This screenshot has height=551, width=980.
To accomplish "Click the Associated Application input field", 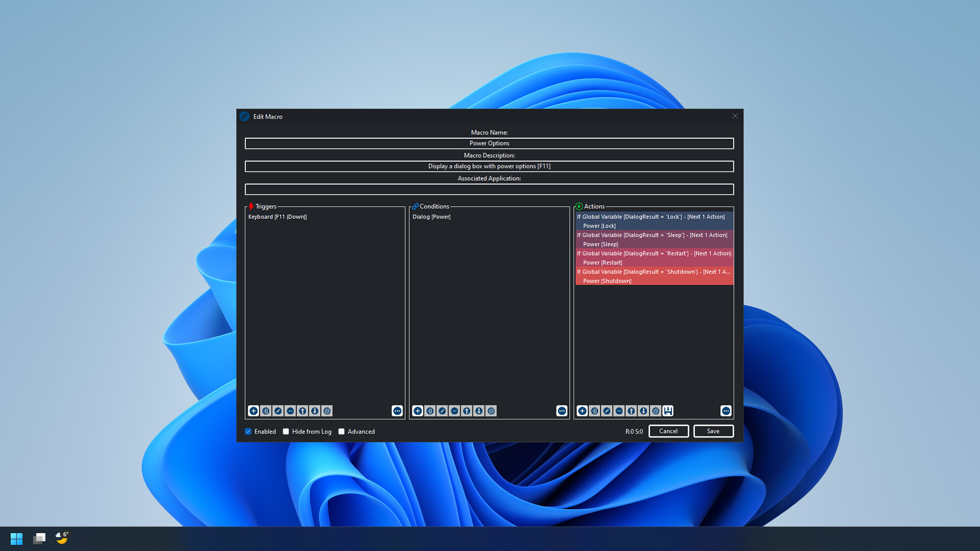I will click(x=489, y=189).
